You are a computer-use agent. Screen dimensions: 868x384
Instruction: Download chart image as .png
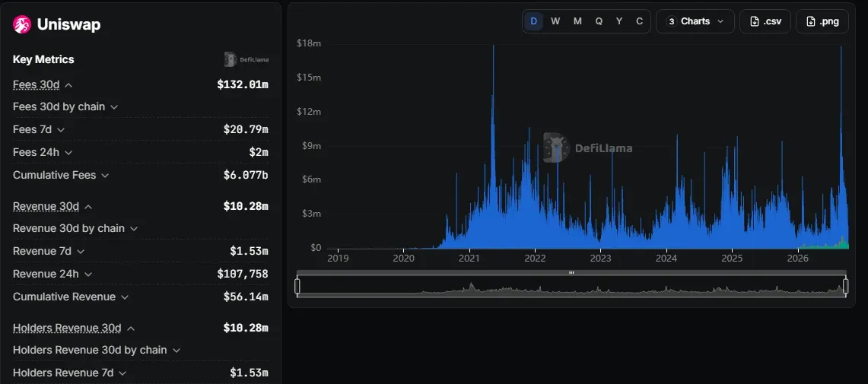pos(822,21)
